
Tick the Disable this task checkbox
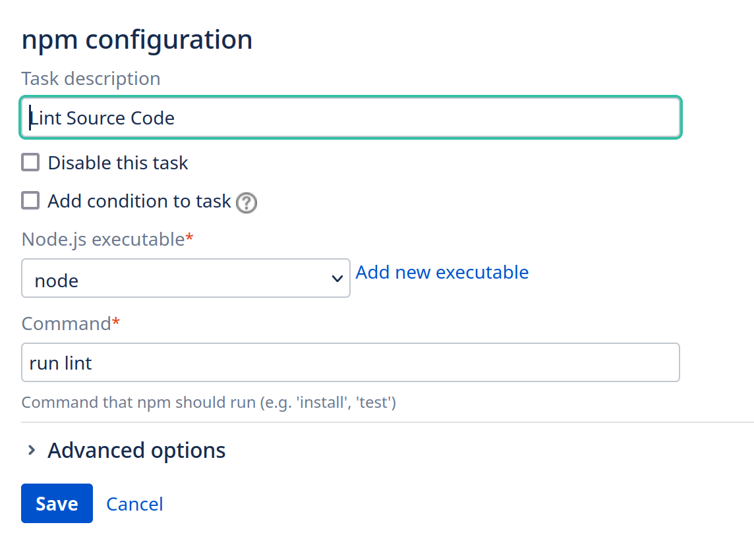[30, 162]
